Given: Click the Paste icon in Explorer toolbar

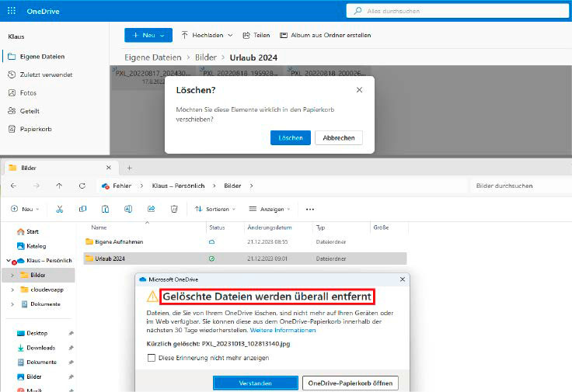Looking at the screenshot, I should point(106,209).
